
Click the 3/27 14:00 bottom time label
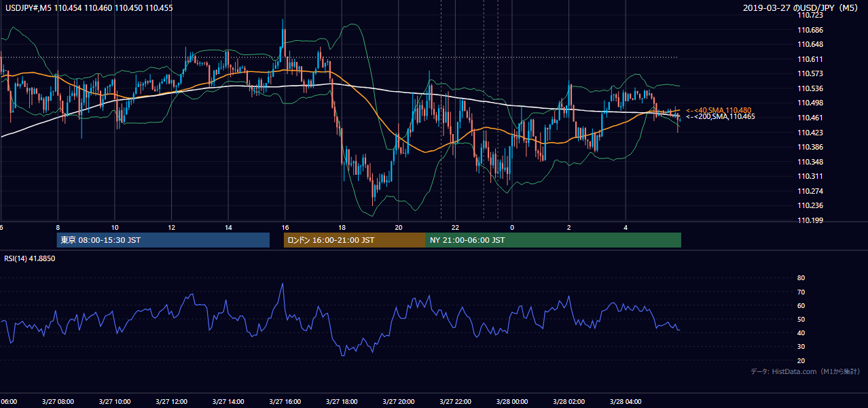[228, 401]
